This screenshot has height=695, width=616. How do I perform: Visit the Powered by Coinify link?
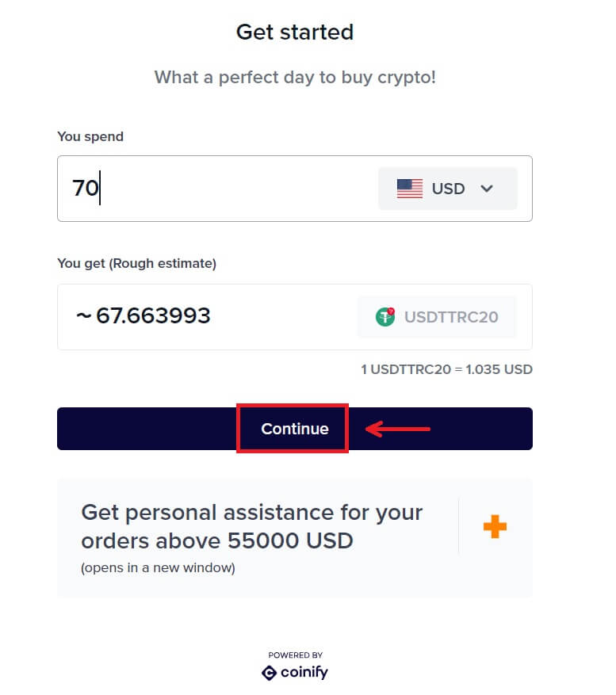click(294, 666)
